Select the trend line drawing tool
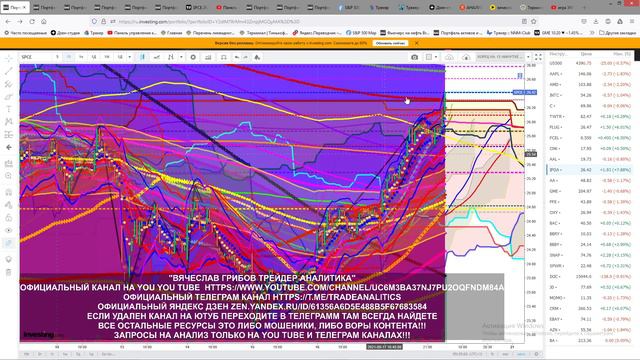640x360 pixels. (9, 71)
